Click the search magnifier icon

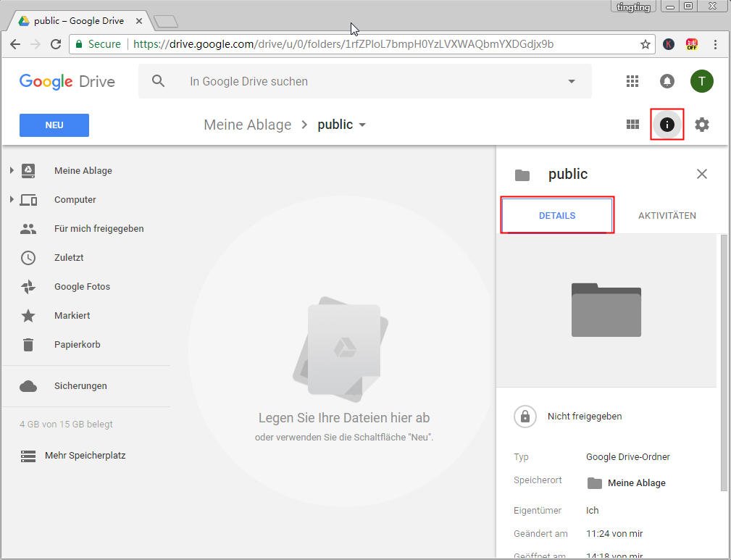(x=159, y=81)
